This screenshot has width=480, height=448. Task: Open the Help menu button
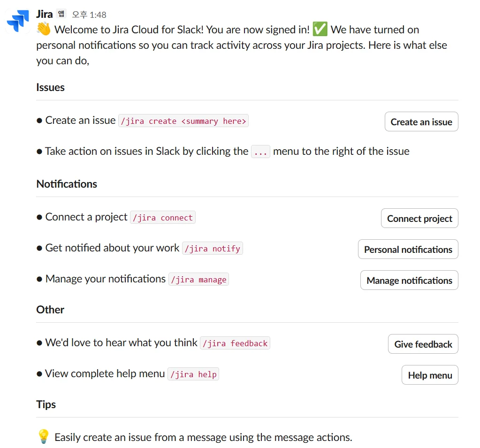pyautogui.click(x=430, y=375)
